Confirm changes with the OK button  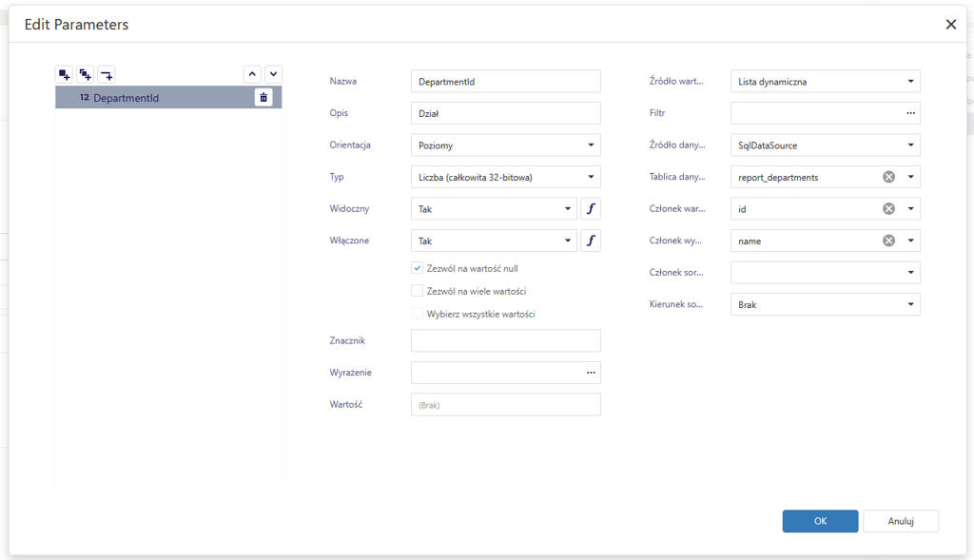820,521
